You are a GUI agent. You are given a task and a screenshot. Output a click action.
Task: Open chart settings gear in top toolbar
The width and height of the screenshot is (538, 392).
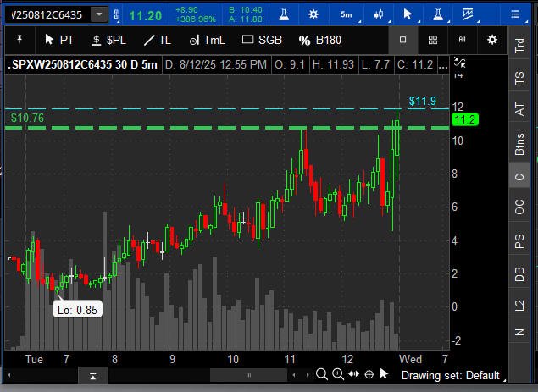(313, 14)
